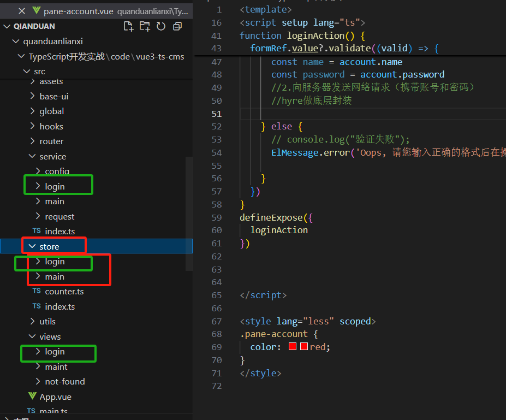Screen dimensions: 506x420
Task: Refresh the explorer tree
Action: 160,26
